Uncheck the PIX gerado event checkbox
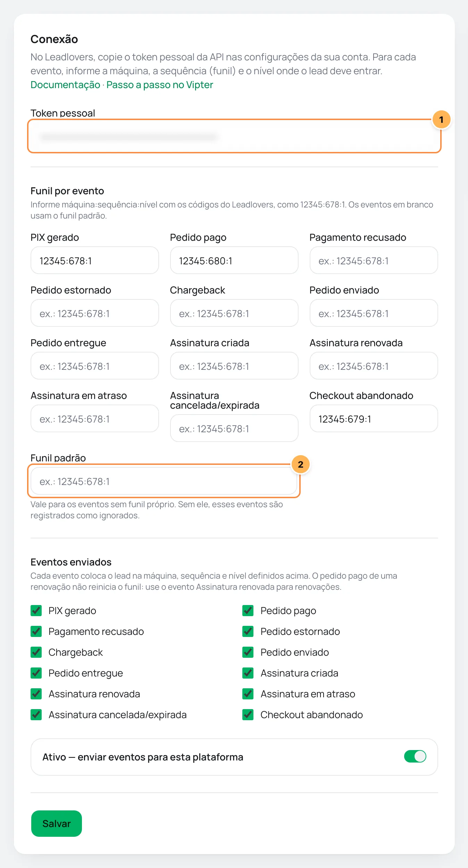 [x=36, y=611]
